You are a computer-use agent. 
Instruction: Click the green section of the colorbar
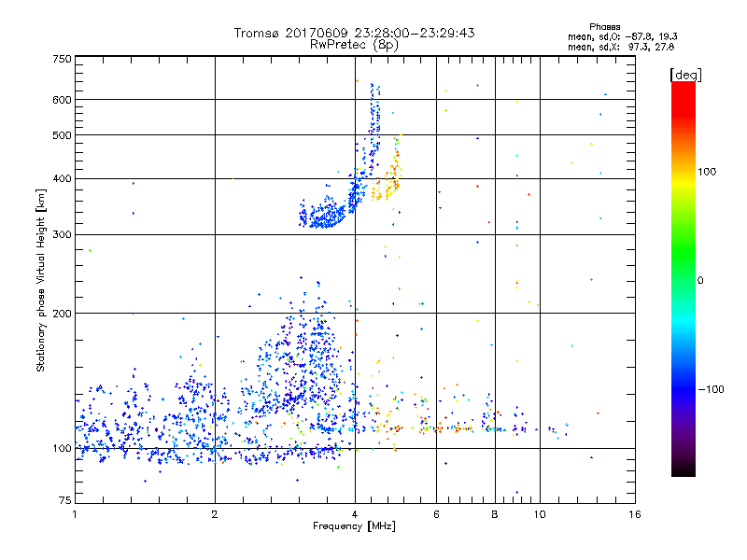[684, 252]
